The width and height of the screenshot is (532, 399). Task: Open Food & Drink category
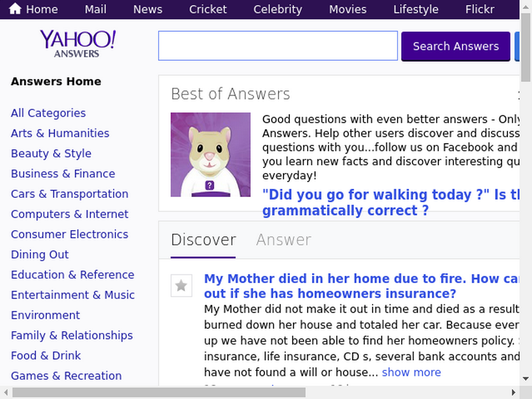(46, 355)
